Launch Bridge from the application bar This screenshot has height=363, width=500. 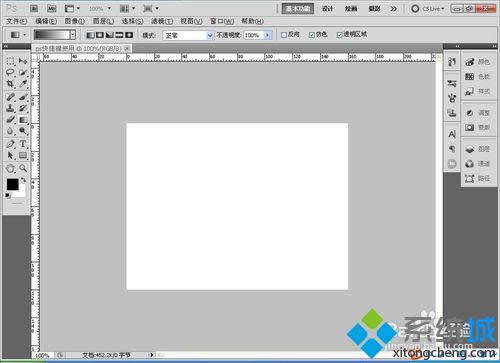34,9
